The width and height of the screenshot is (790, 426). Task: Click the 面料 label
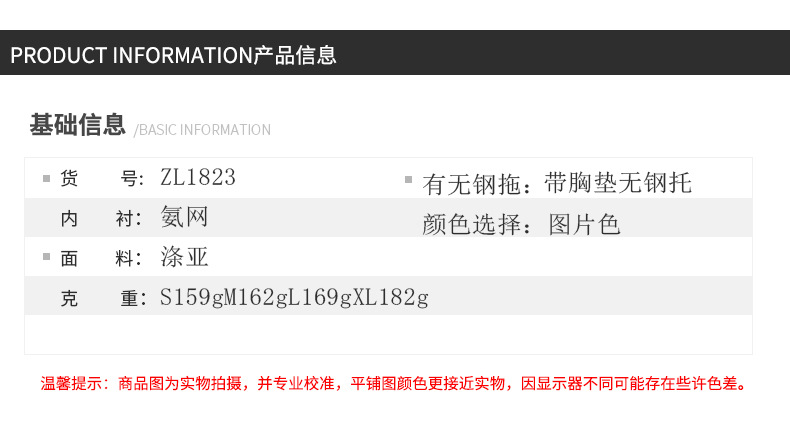(101, 258)
